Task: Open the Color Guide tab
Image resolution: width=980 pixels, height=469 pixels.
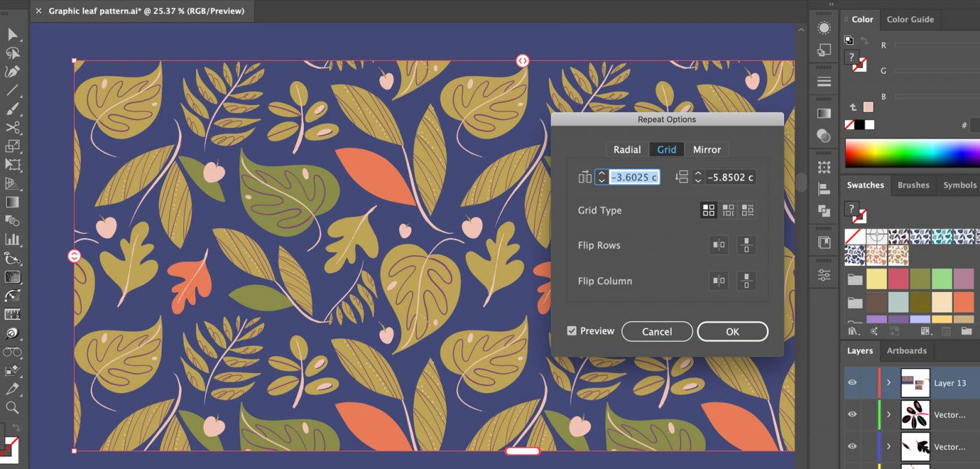Action: pos(910,19)
